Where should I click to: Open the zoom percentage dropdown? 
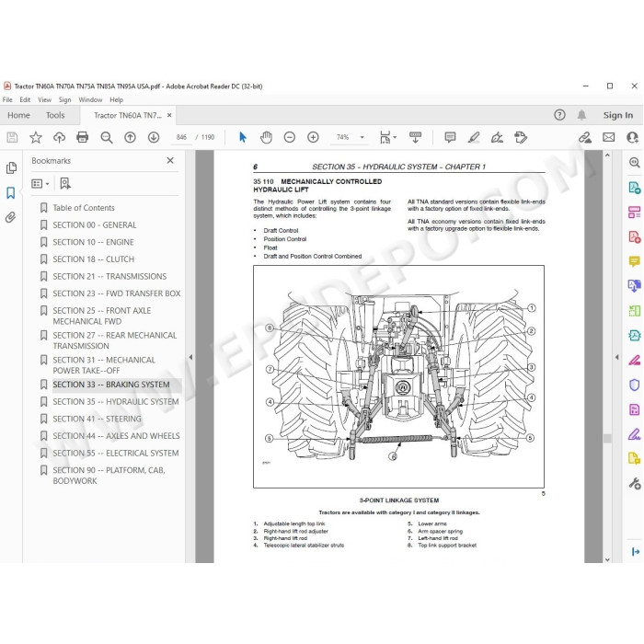tap(362, 137)
